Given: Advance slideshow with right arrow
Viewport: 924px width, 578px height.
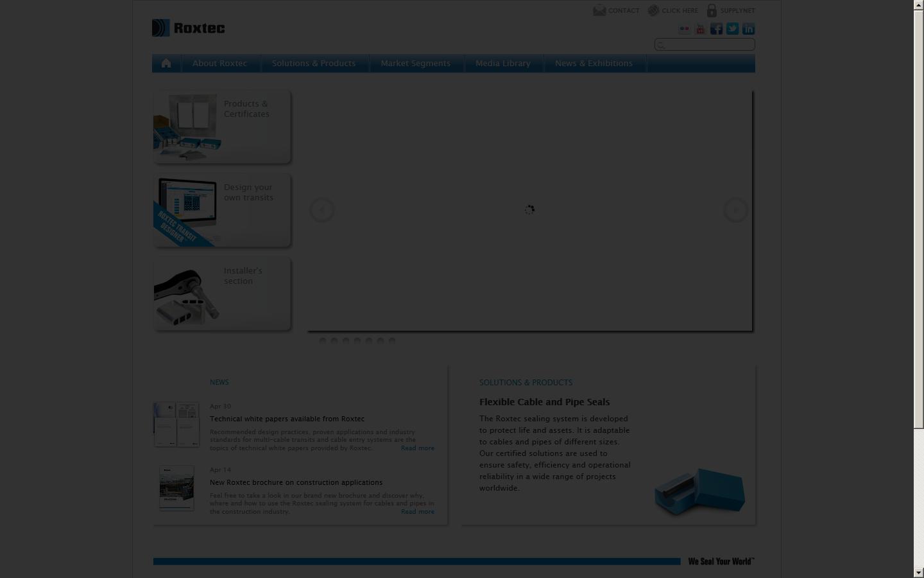Looking at the screenshot, I should pos(735,210).
